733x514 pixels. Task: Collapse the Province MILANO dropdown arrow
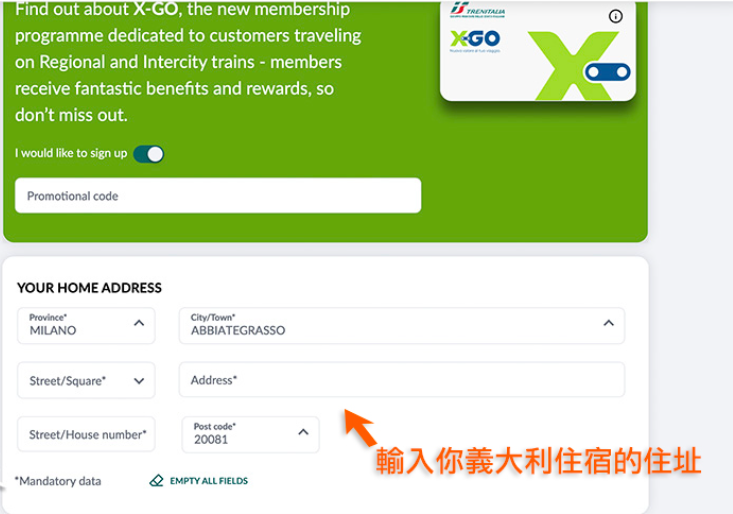click(x=139, y=323)
